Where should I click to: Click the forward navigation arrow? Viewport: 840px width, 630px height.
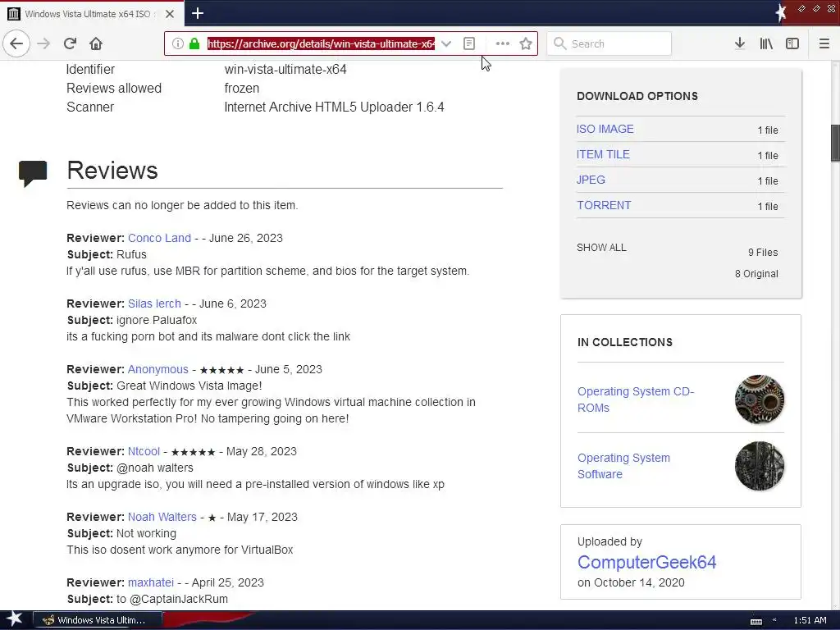coord(43,43)
